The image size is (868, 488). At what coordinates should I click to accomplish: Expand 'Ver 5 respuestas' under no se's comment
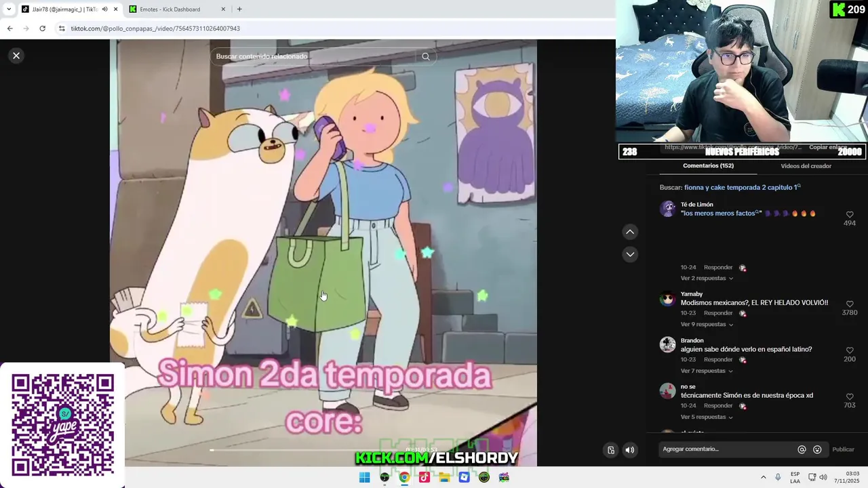(x=707, y=417)
